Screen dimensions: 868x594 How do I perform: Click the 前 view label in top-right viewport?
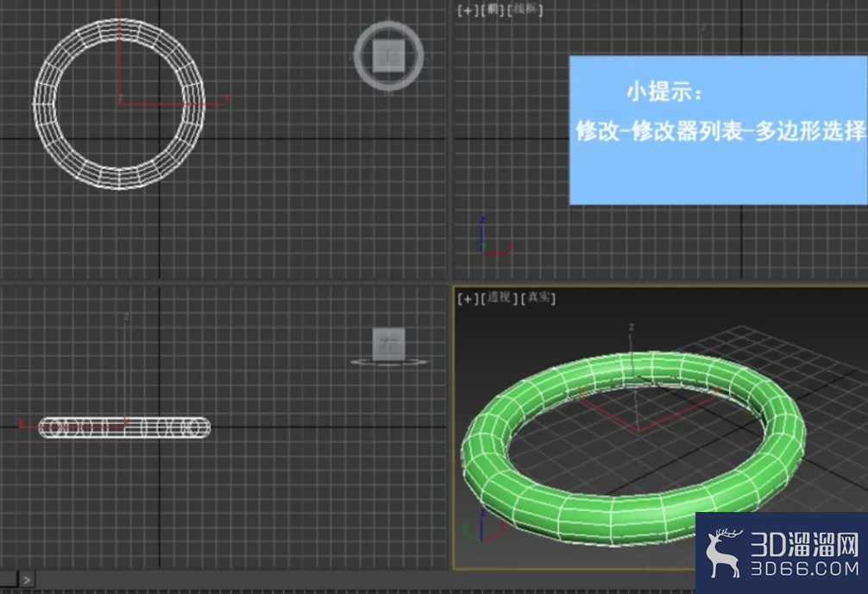pos(493,10)
